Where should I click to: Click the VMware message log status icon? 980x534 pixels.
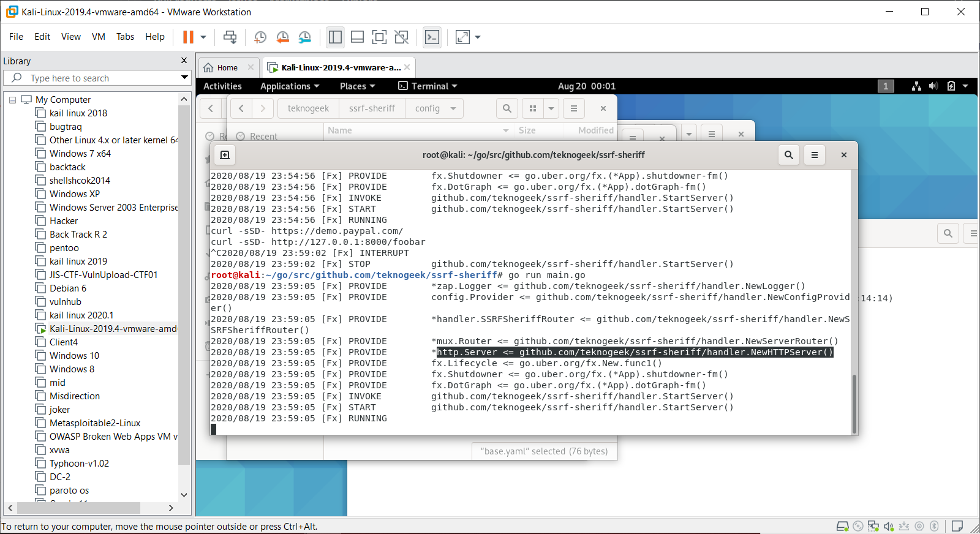click(957, 526)
